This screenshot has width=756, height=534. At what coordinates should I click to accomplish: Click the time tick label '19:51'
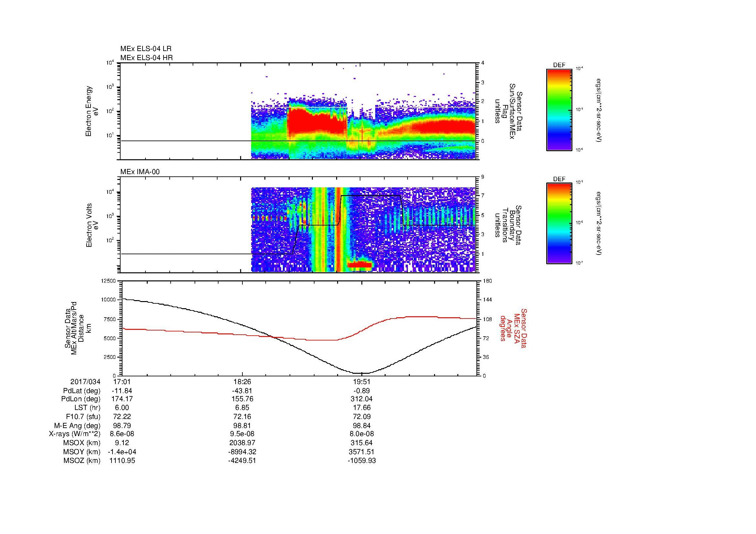point(362,382)
